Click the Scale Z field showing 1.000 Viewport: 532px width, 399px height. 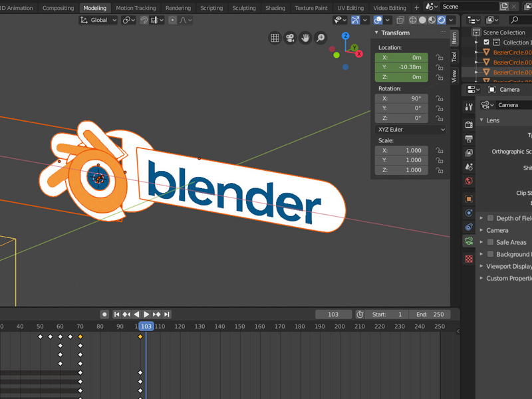click(402, 170)
